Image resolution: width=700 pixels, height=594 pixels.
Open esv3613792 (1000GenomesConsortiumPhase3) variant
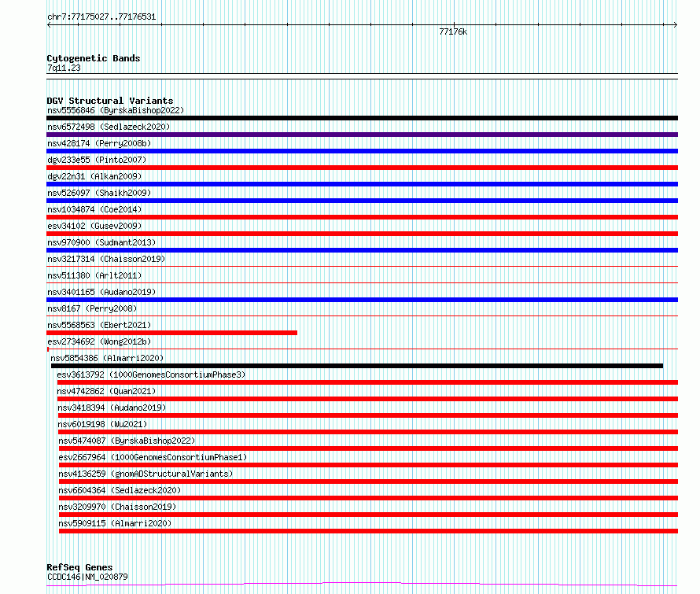151,374
